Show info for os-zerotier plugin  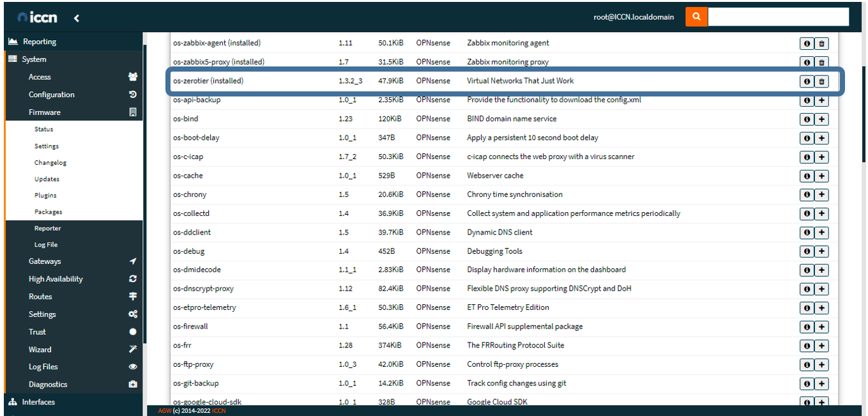[807, 81]
